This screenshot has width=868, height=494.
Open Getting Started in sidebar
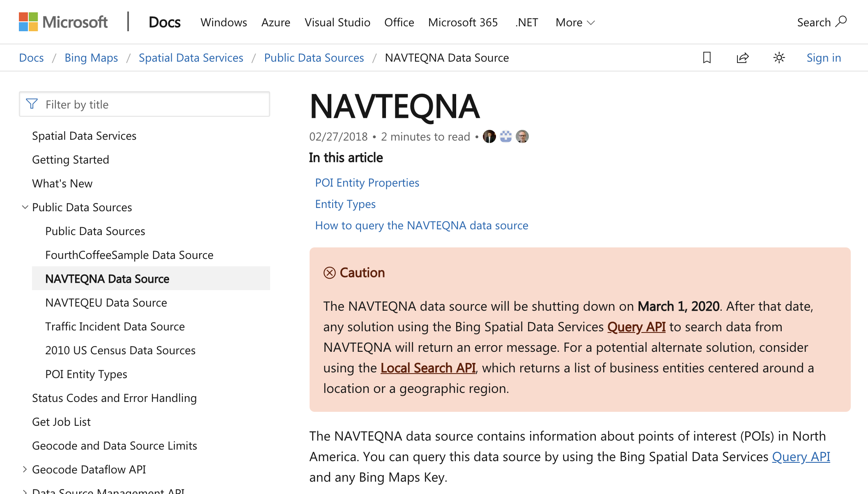71,159
